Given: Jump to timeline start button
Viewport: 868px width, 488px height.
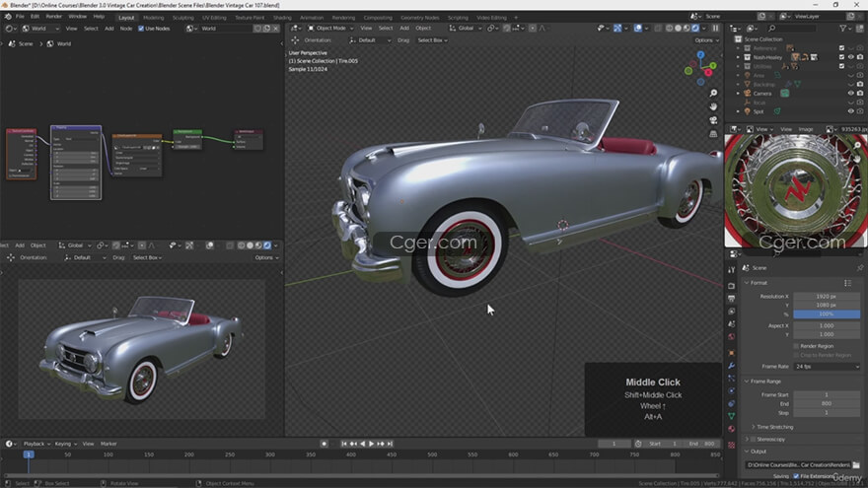Looking at the screenshot, I should (x=344, y=444).
